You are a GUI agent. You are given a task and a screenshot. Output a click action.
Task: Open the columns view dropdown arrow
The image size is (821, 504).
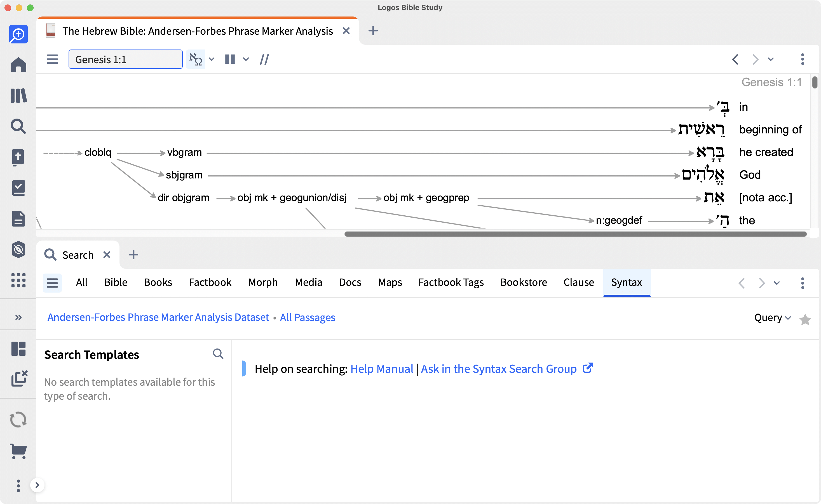pyautogui.click(x=246, y=59)
